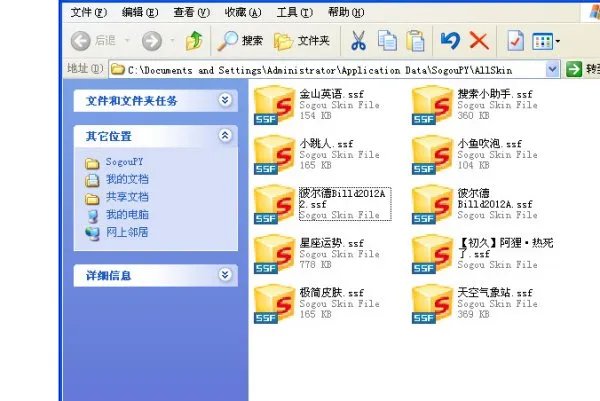Cut with the scissors icon
This screenshot has width=600, height=401.
point(358,41)
